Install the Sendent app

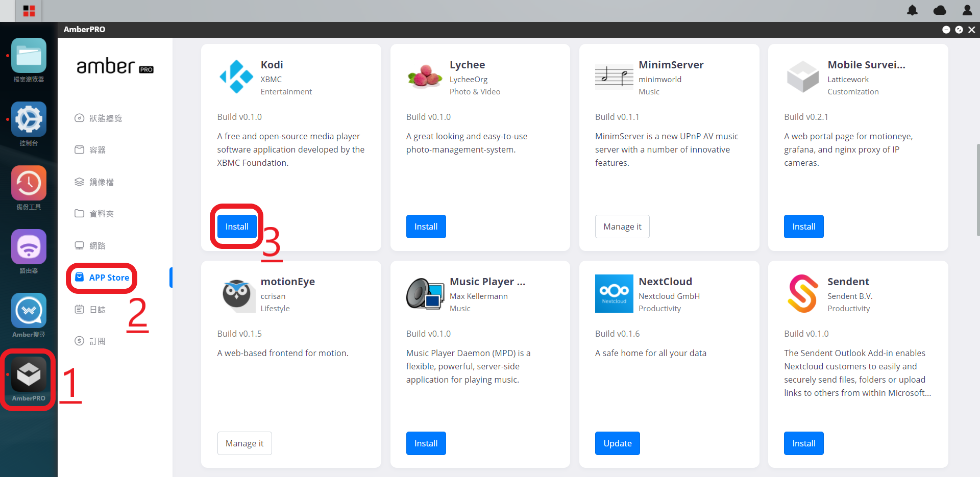point(804,443)
